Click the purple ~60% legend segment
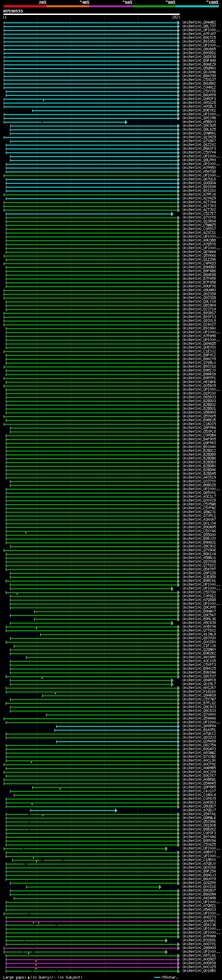The image size is (222, 980). pos(111,6)
